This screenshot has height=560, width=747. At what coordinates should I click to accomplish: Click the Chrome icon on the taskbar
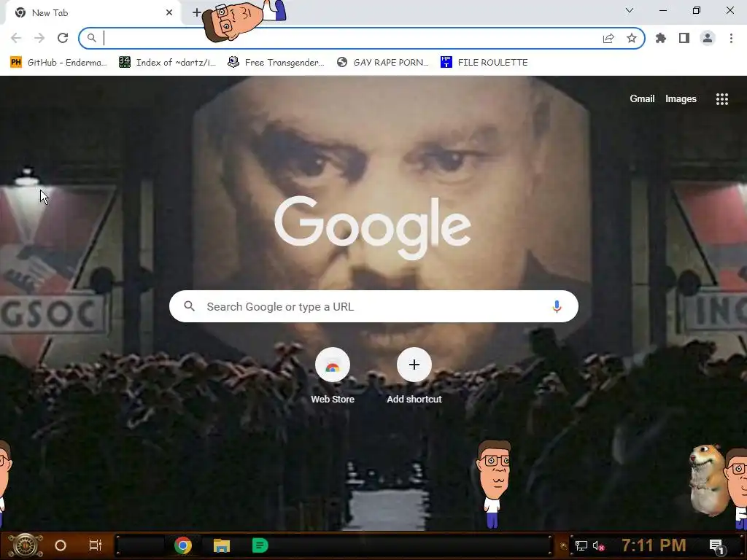(x=183, y=545)
